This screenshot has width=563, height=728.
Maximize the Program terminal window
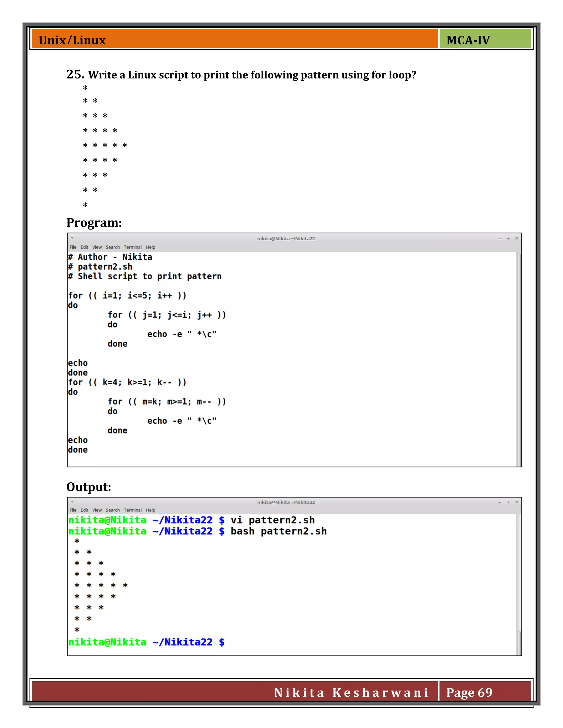coord(508,238)
